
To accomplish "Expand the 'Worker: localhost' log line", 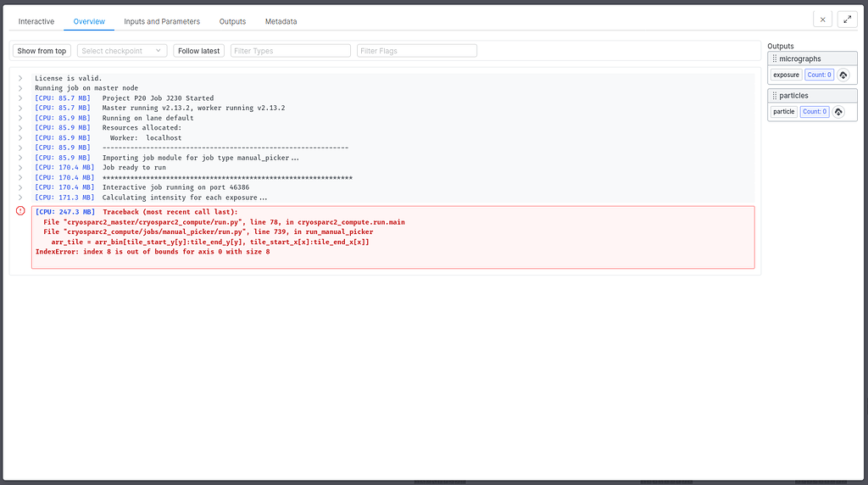I will (20, 138).
